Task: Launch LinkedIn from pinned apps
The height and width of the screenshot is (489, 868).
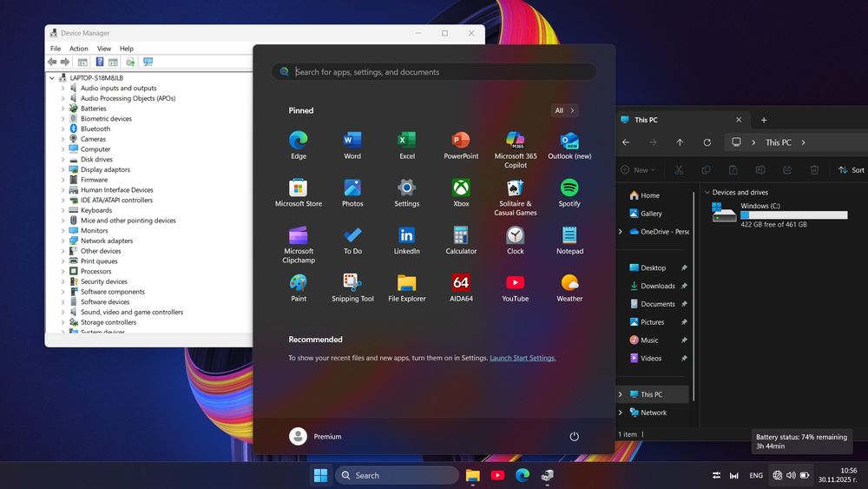Action: click(x=407, y=241)
